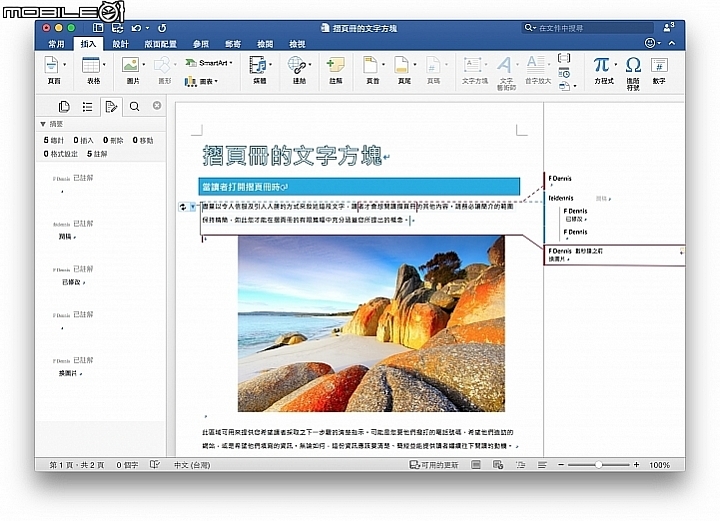Screen dimensions: 720x521
Task: Select the beach rocks picture in document
Action: click(x=371, y=324)
